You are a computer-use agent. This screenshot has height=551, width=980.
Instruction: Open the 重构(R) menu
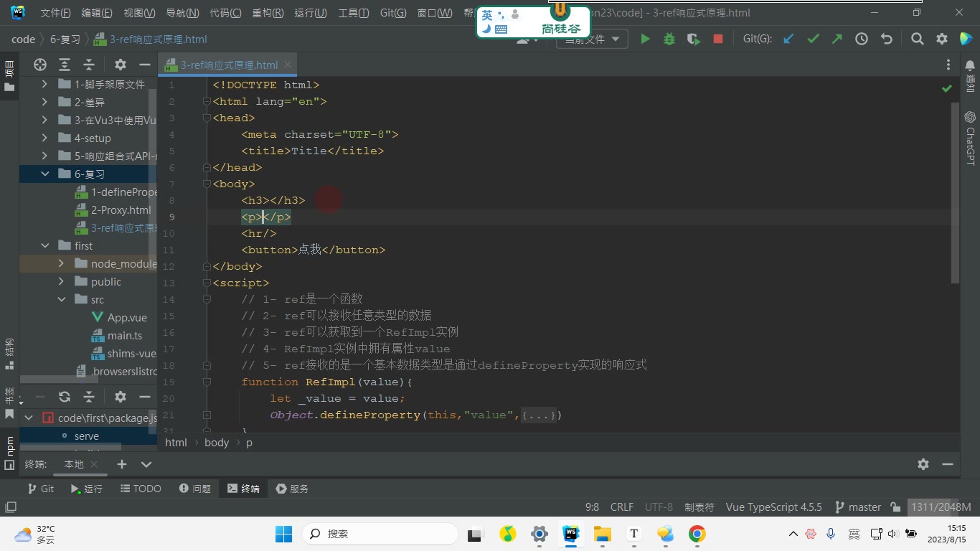point(268,13)
